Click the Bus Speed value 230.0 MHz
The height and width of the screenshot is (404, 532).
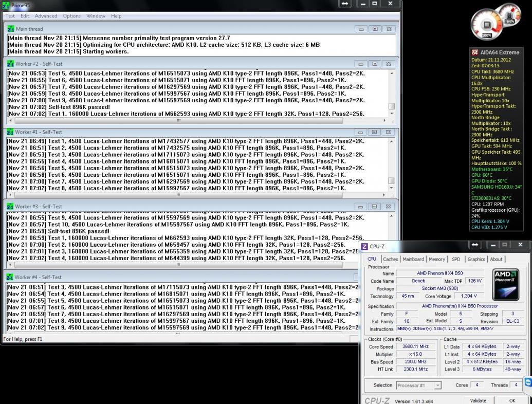point(416,362)
